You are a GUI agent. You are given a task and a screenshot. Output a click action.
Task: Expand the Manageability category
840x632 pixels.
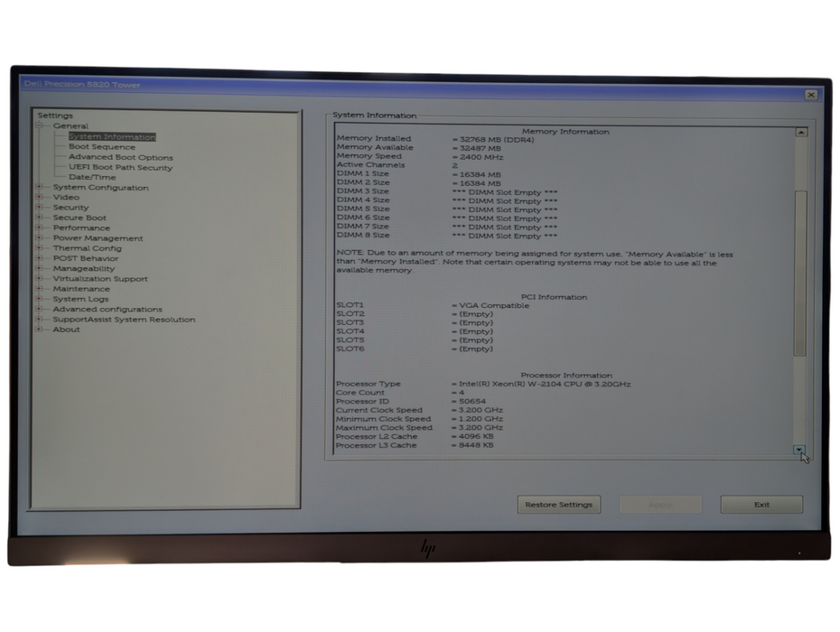[x=39, y=268]
